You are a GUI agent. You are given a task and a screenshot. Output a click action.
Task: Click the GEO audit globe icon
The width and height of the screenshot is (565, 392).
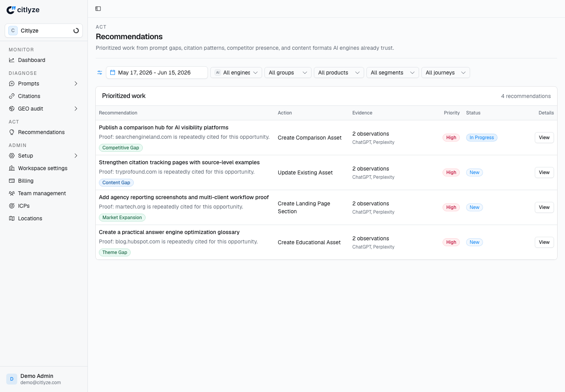[x=12, y=109]
